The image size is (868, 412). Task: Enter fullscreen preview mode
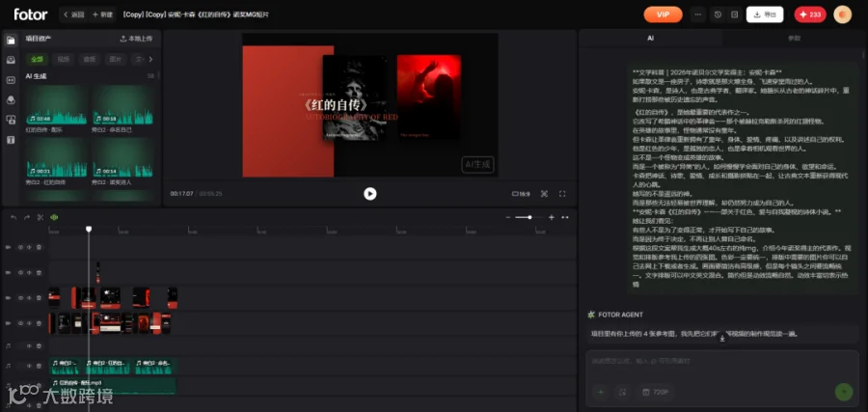[562, 194]
